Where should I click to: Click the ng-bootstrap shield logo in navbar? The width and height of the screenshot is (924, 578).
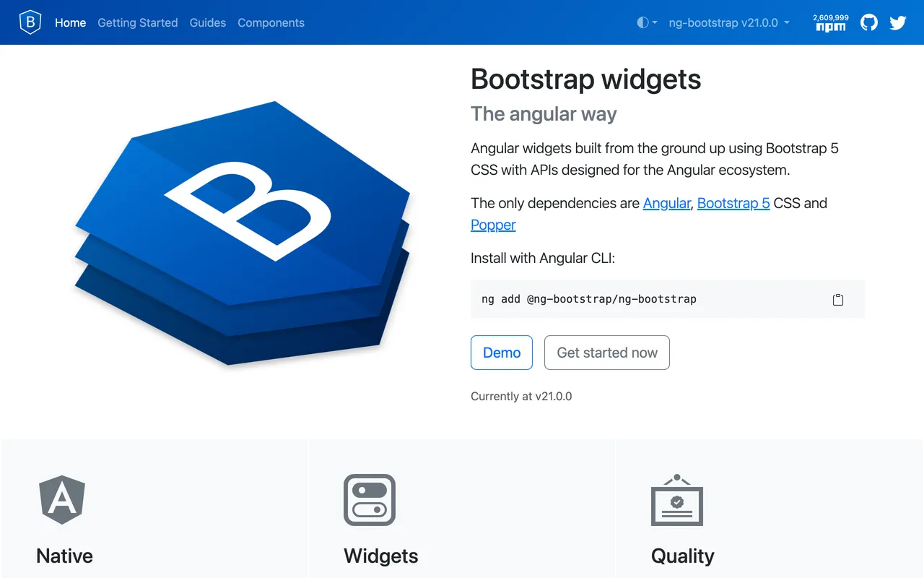30,22
